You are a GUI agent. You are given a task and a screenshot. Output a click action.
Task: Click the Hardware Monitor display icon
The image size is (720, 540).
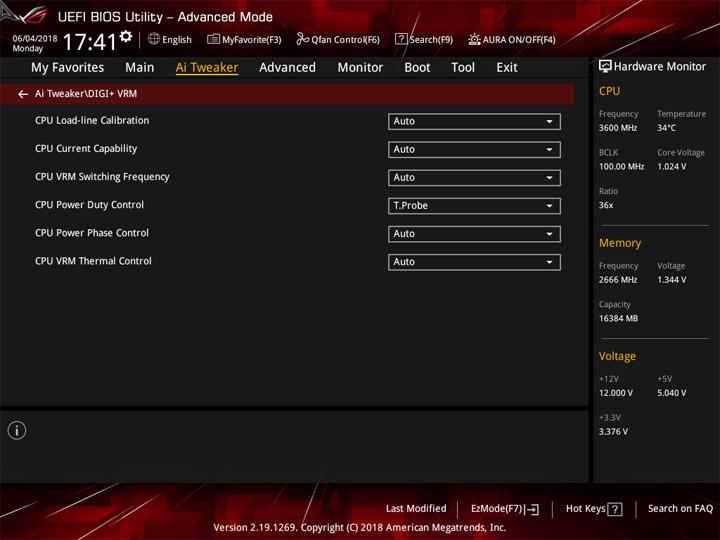605,67
